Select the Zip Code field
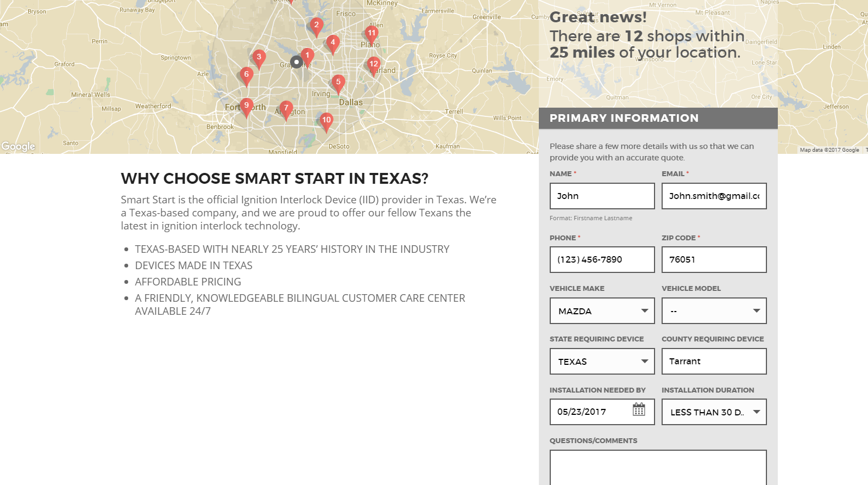Viewport: 868px width, 485px height. coord(714,260)
